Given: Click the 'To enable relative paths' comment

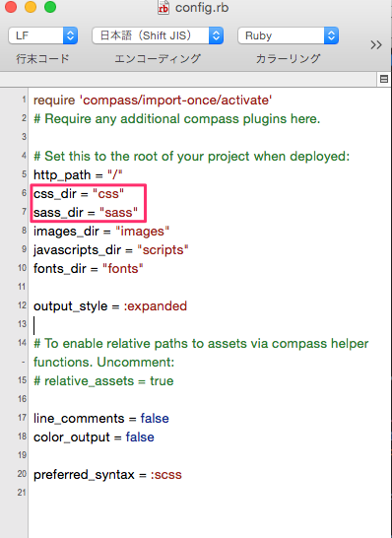Looking at the screenshot, I should coord(201,344).
